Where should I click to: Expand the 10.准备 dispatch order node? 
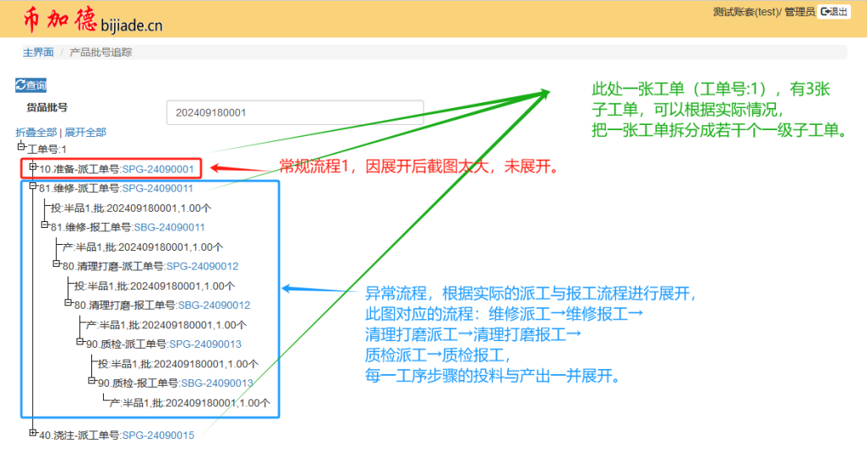[34, 168]
